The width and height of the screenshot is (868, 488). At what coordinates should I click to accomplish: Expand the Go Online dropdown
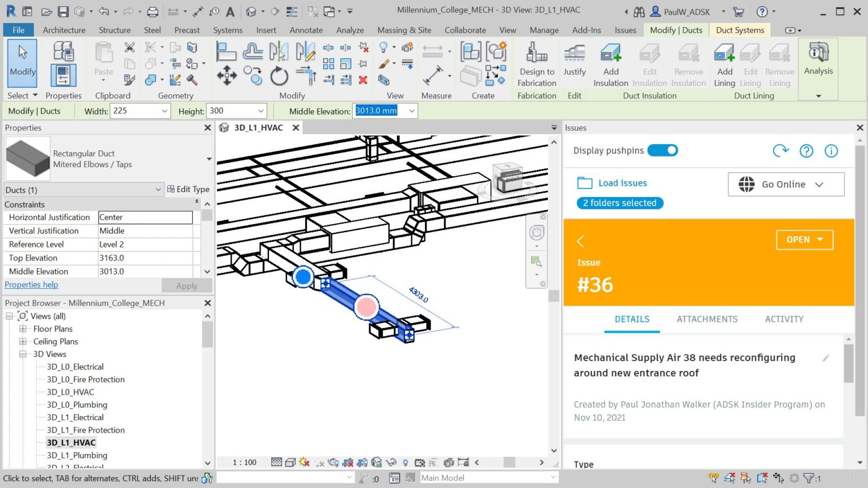pos(819,184)
